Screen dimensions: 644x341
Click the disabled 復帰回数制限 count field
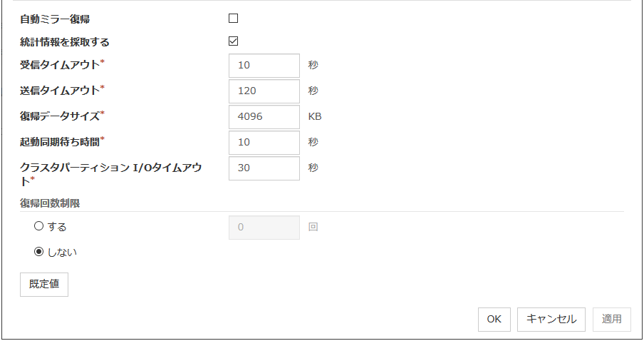tap(264, 228)
